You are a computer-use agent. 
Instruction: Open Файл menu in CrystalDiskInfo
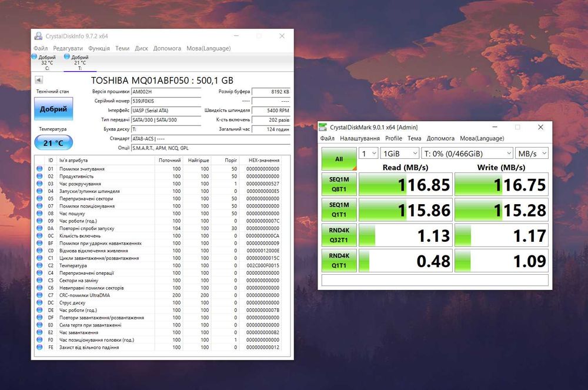(41, 48)
